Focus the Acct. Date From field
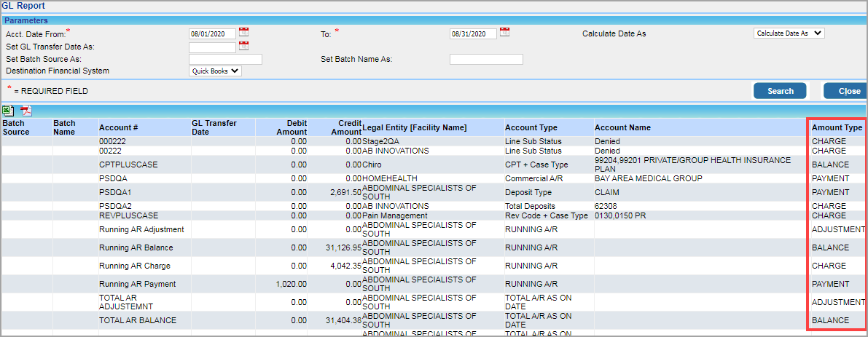 [x=213, y=33]
